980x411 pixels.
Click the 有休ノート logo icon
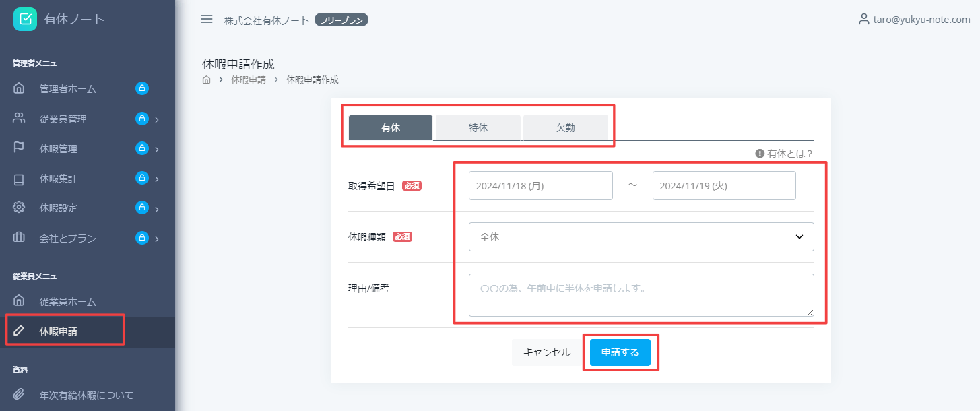25,19
